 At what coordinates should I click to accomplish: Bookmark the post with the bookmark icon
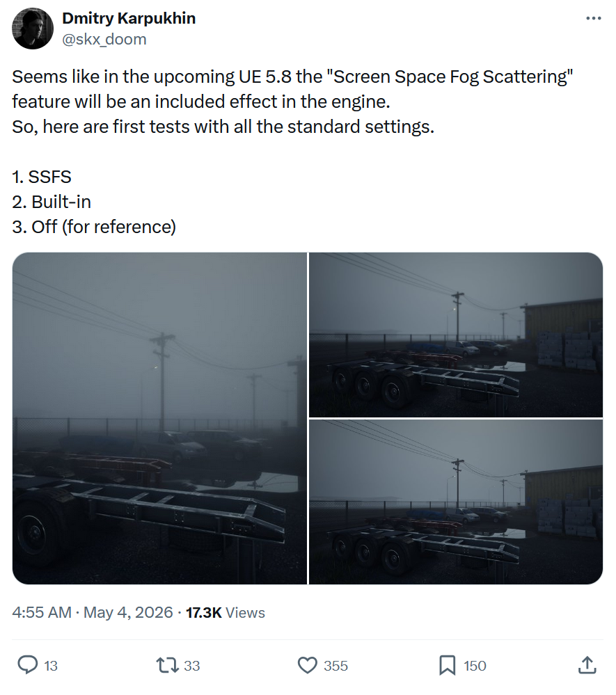point(448,665)
